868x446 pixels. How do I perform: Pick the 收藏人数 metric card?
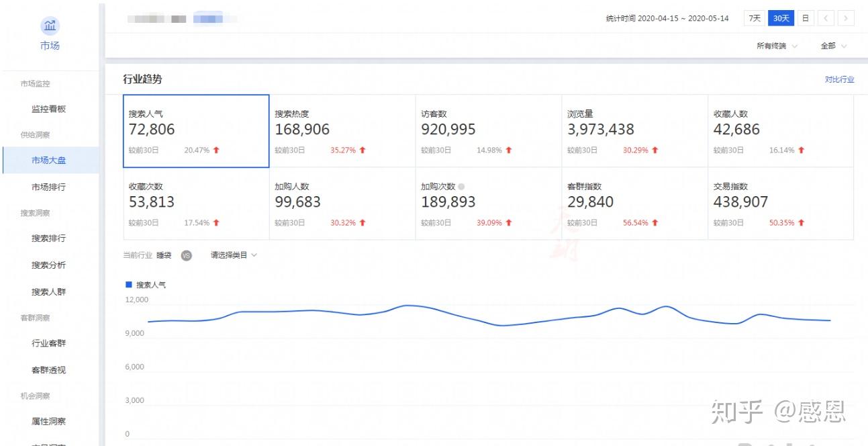coord(781,131)
